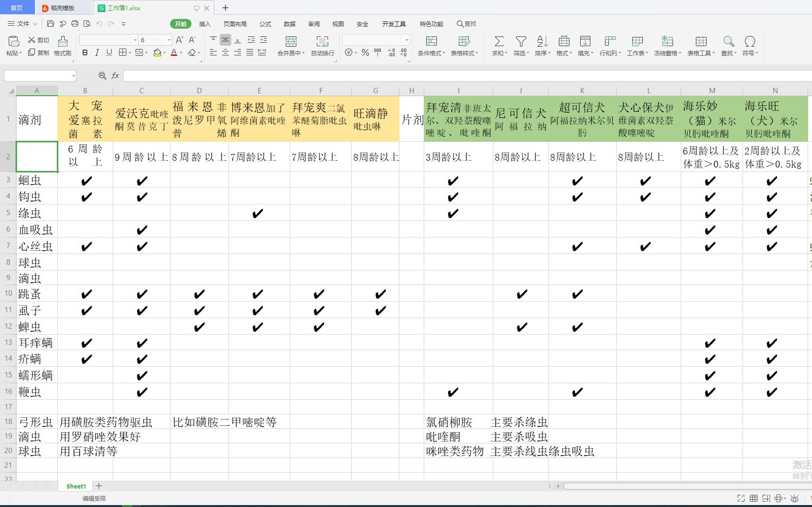Click the fill color bucket swatch

coord(156,52)
